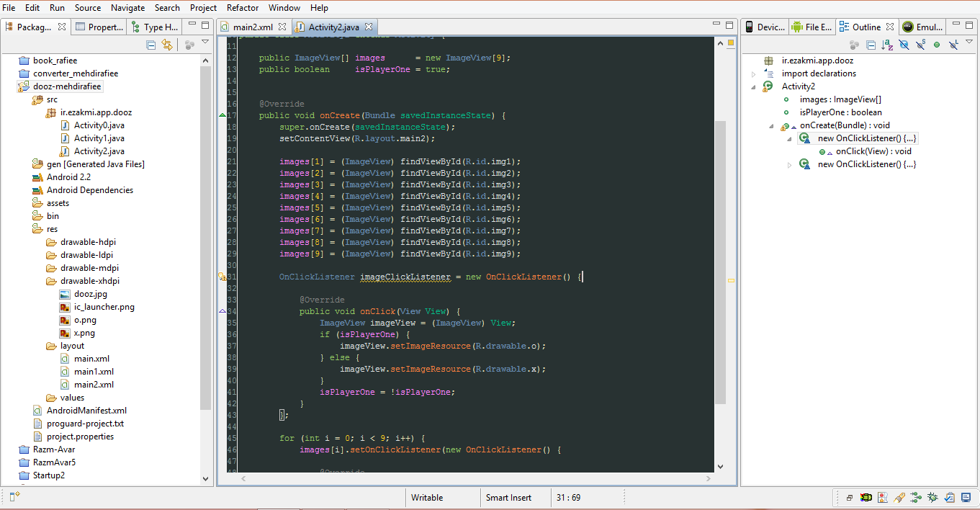Select dooz.jpg image file
980x510 pixels.
pyautogui.click(x=90, y=294)
